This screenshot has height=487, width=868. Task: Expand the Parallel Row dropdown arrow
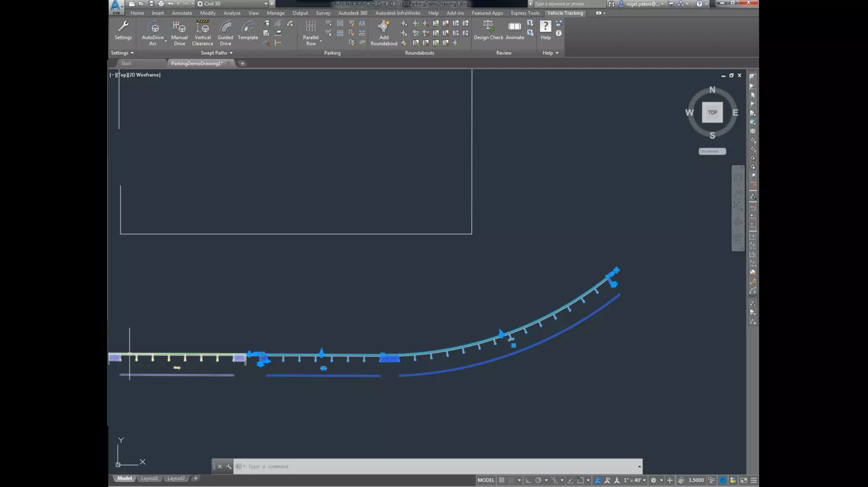click(321, 42)
